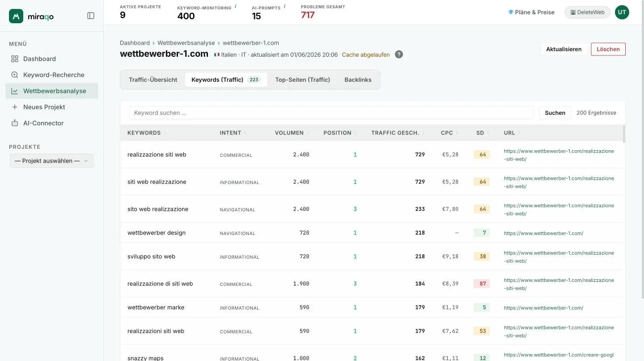Open the DeleteWeb workspace selector
The image size is (644, 361).
pos(587,12)
